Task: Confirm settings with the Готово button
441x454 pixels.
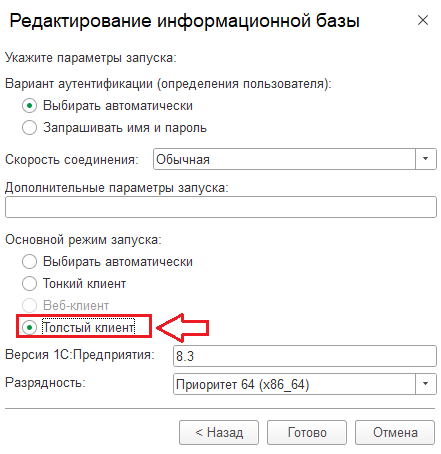Action: point(307,432)
